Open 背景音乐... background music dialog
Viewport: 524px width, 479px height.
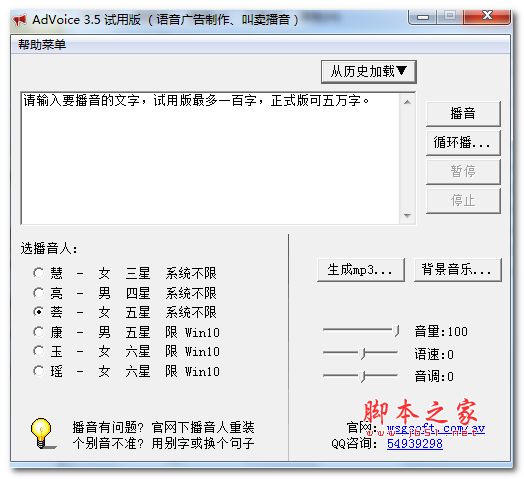click(x=457, y=270)
